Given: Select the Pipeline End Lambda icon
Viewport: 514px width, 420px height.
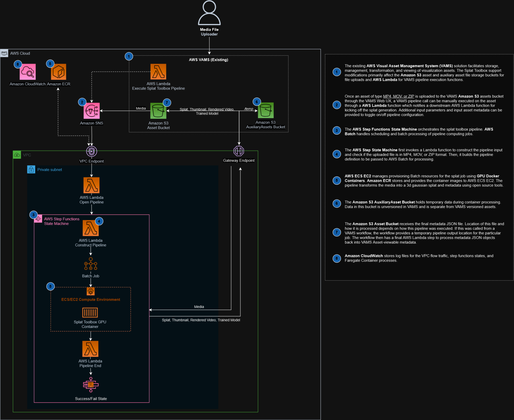Looking at the screenshot, I should (90, 349).
